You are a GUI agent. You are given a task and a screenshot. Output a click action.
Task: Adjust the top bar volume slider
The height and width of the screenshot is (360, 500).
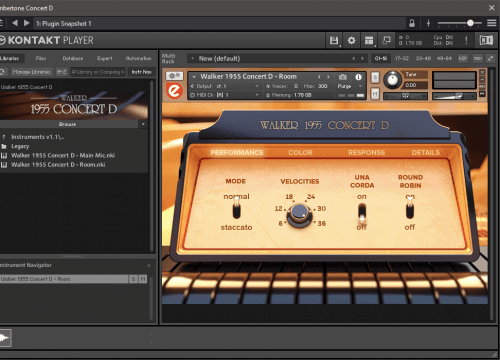pyautogui.click(x=460, y=23)
